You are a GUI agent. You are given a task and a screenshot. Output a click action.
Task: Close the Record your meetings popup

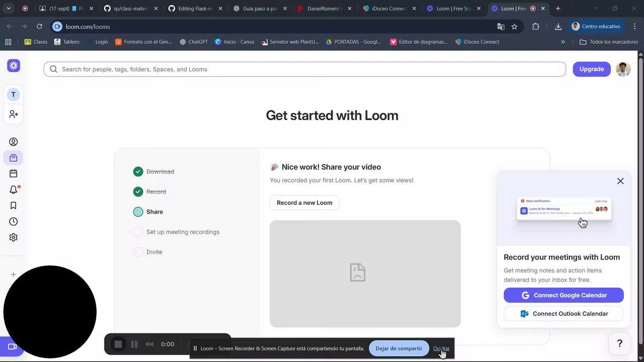click(620, 181)
